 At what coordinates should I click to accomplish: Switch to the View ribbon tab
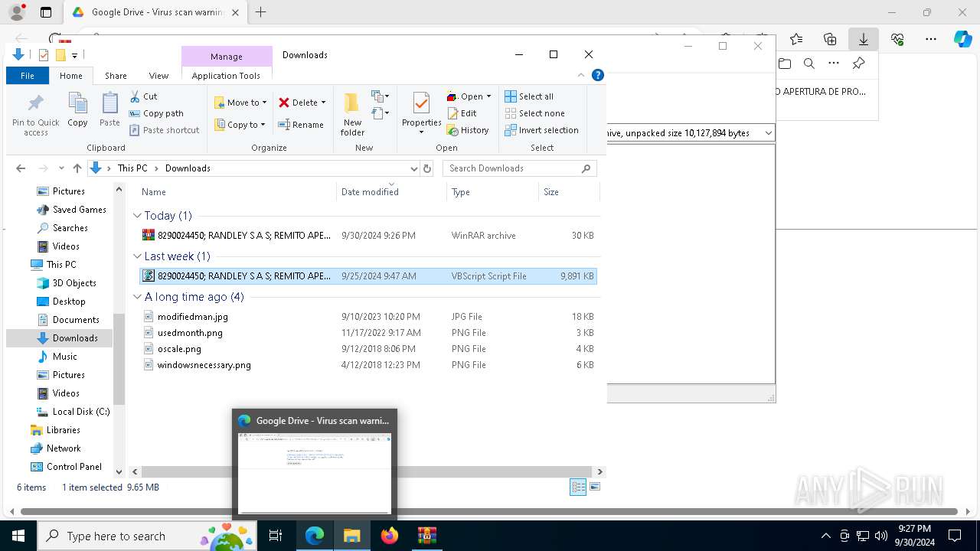tap(158, 76)
